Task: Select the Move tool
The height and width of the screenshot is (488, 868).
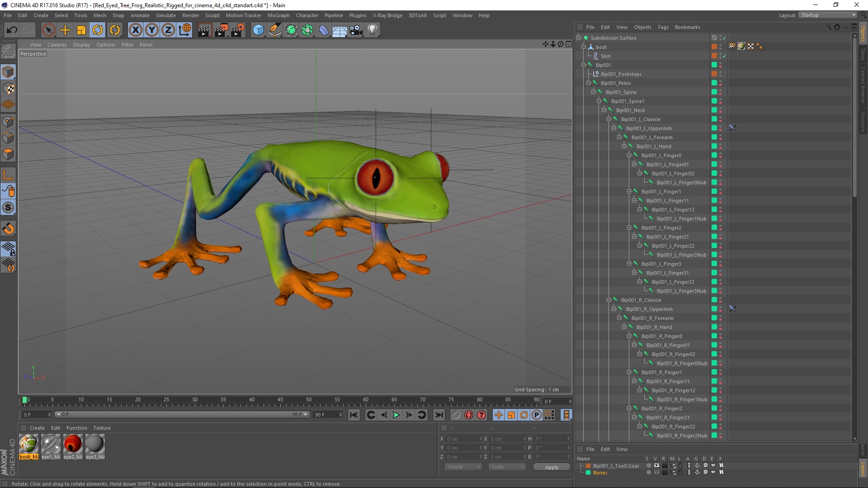Action: coord(65,30)
